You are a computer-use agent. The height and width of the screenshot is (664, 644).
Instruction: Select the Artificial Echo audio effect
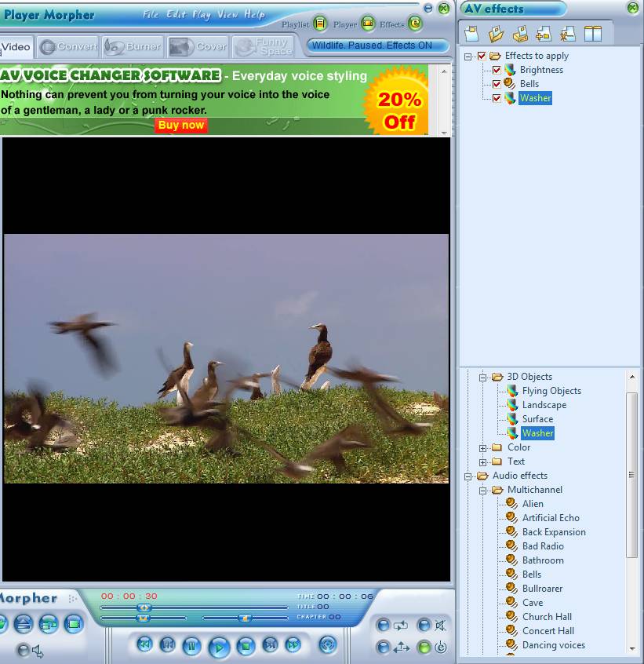click(551, 518)
